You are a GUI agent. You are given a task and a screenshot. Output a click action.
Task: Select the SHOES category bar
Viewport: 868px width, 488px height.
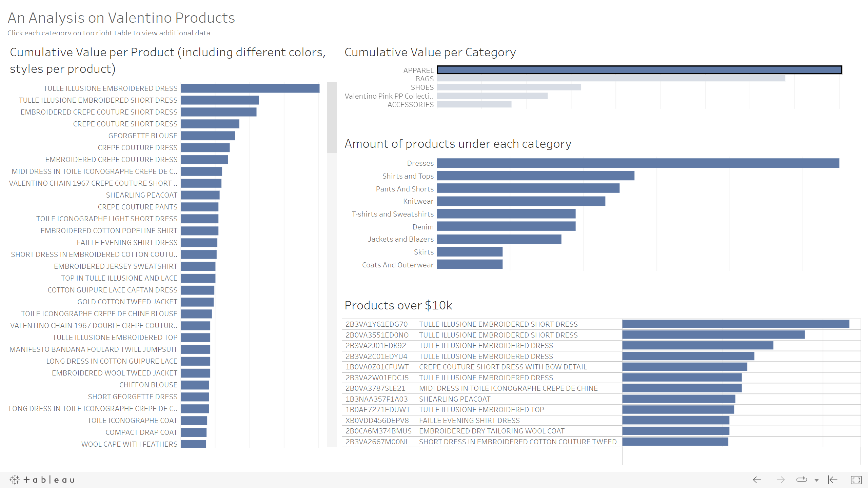pyautogui.click(x=509, y=87)
